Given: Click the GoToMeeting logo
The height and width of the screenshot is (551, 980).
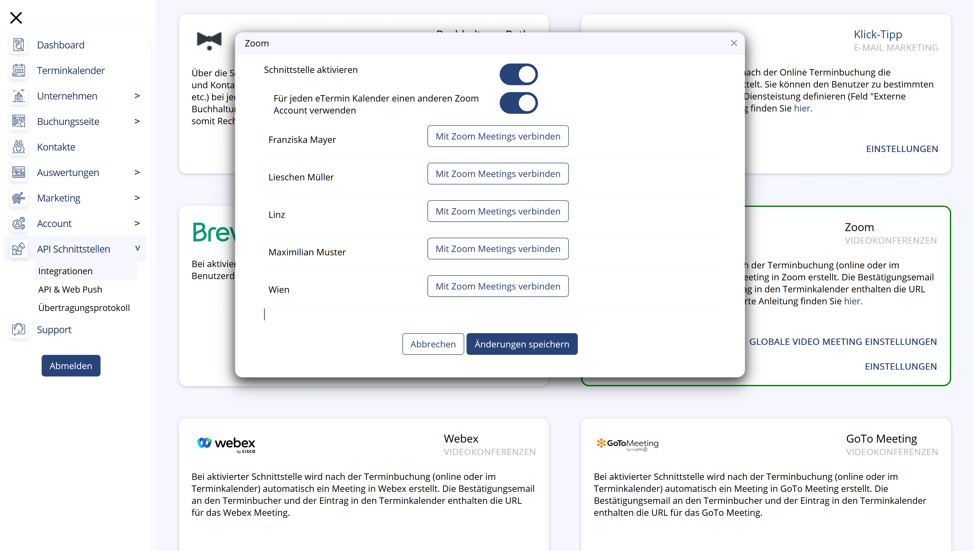Looking at the screenshot, I should pos(627,444).
